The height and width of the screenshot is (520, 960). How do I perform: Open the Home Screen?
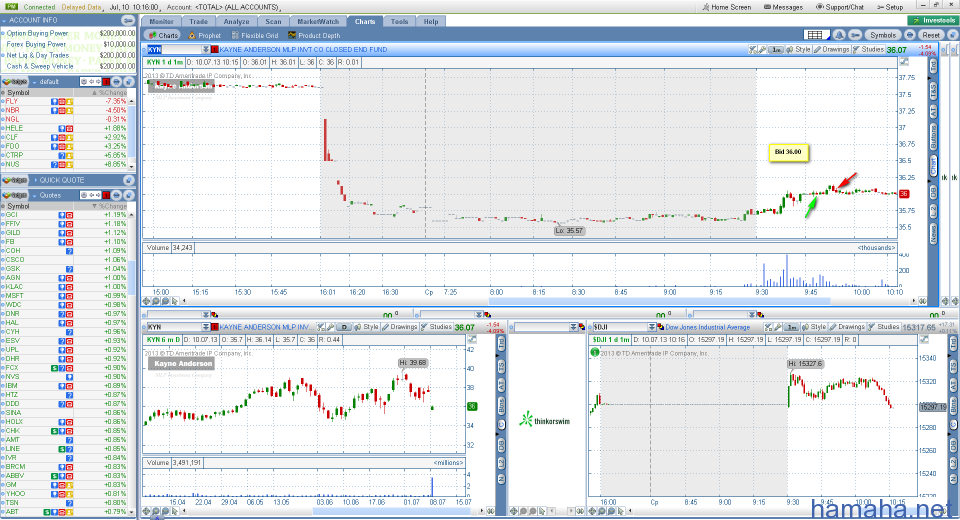point(726,7)
